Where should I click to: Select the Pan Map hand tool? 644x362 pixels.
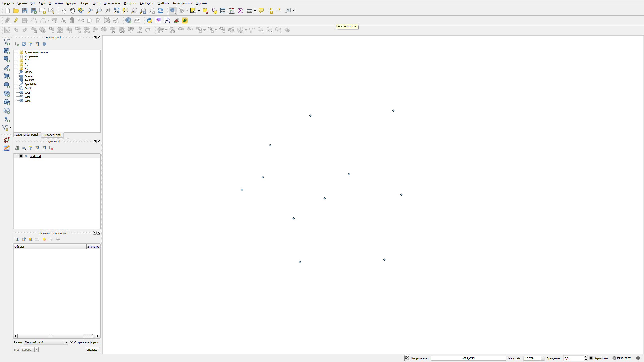point(72,10)
